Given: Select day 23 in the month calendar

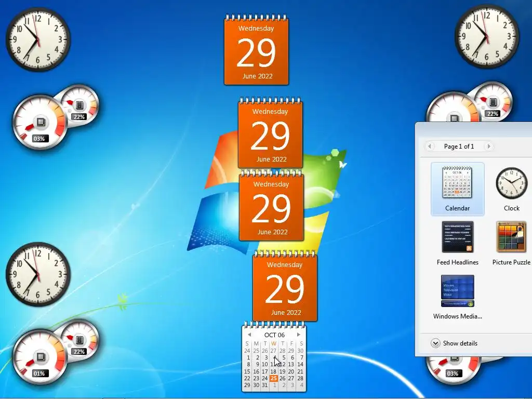Looking at the screenshot, I should click(x=256, y=378).
